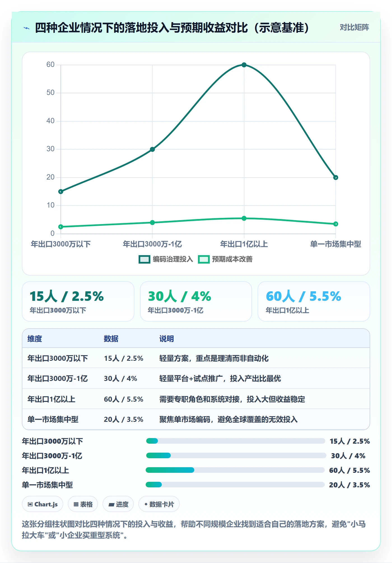Click the table cell "需要专职角色和系统对接，投入大但收益稳定"
The width and height of the screenshot is (392, 563).
click(232, 399)
